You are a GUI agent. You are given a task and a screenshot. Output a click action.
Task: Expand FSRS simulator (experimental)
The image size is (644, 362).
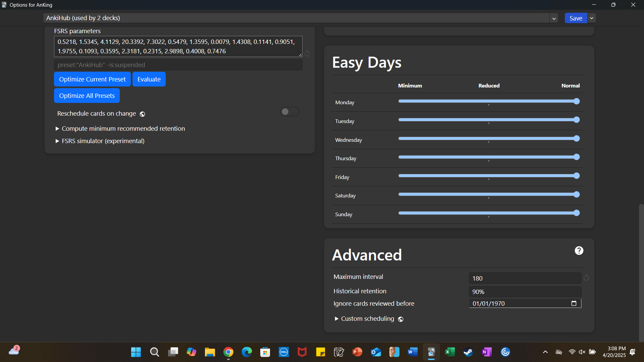[x=100, y=141]
